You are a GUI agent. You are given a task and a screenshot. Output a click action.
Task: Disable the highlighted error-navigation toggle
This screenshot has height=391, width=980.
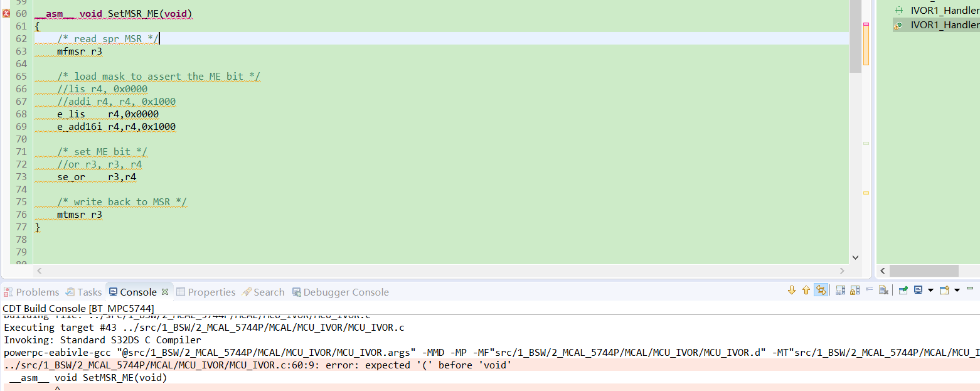coord(821,290)
